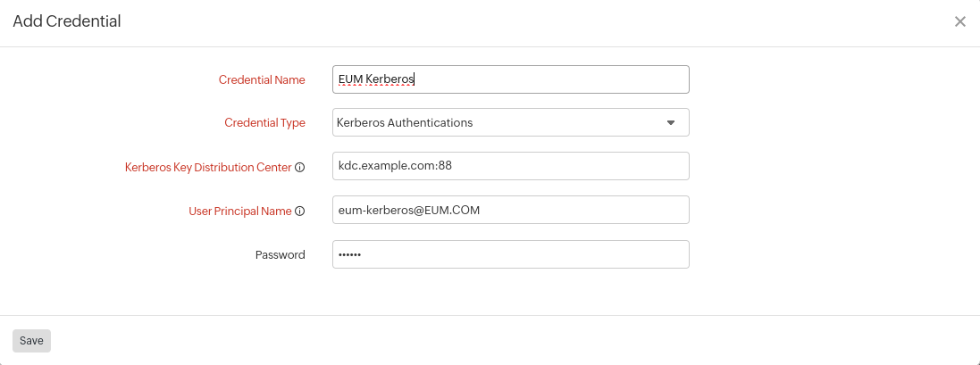Click the underlined word Kerberos in Credential Name
This screenshot has width=980, height=365.
point(390,79)
